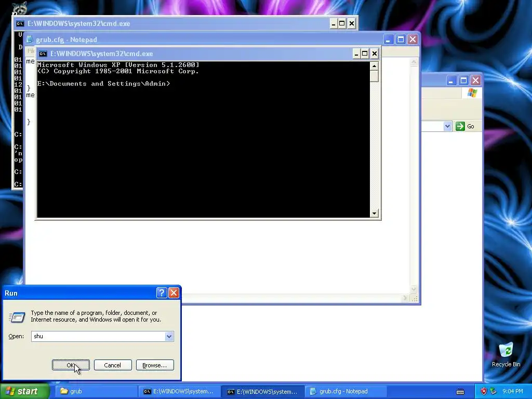
Task: Click the Run program icon in dialog
Action: (x=17, y=317)
